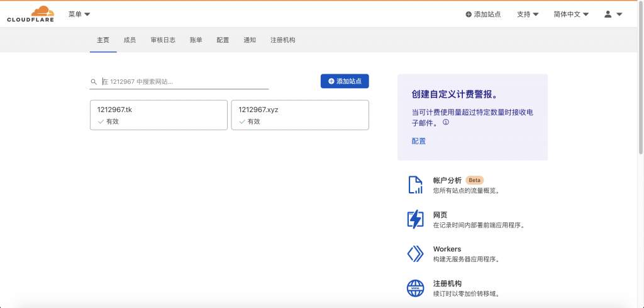Image resolution: width=644 pixels, height=308 pixels.
Task: Click the search magnifier icon
Action: [94, 82]
